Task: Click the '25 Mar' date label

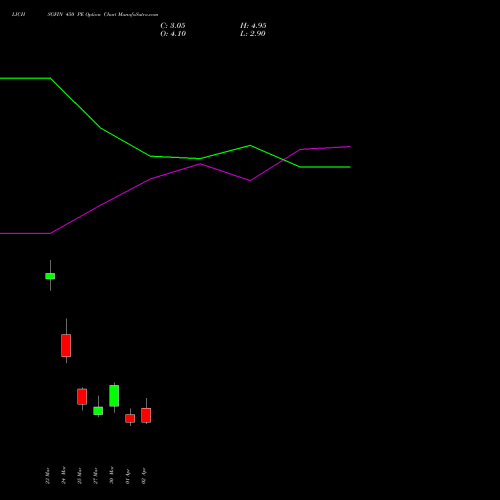Action: (x=80, y=476)
